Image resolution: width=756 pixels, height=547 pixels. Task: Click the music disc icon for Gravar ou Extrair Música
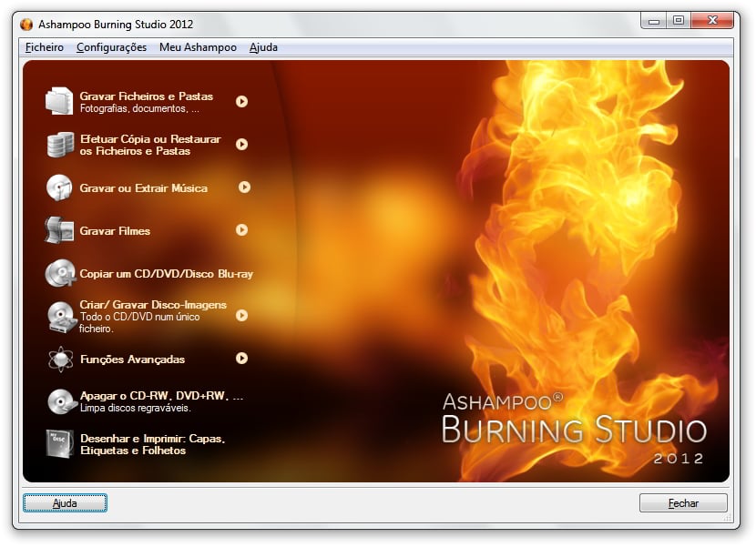tap(59, 187)
